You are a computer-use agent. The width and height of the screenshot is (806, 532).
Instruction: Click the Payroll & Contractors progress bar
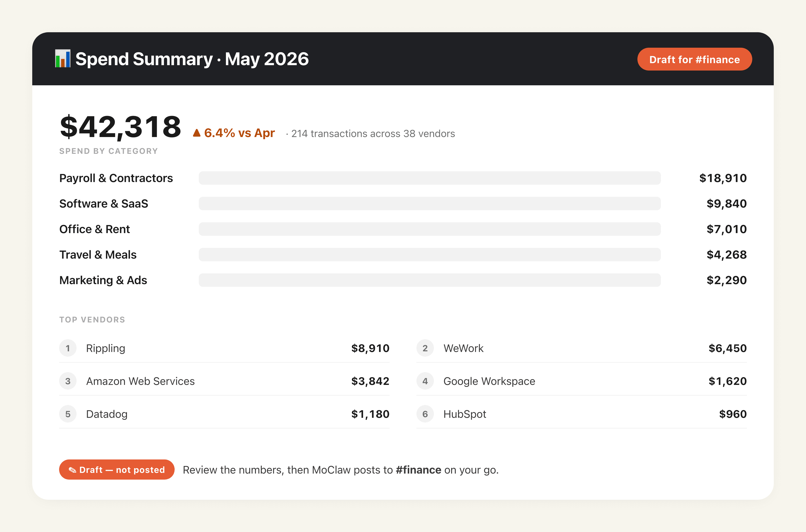(x=429, y=178)
